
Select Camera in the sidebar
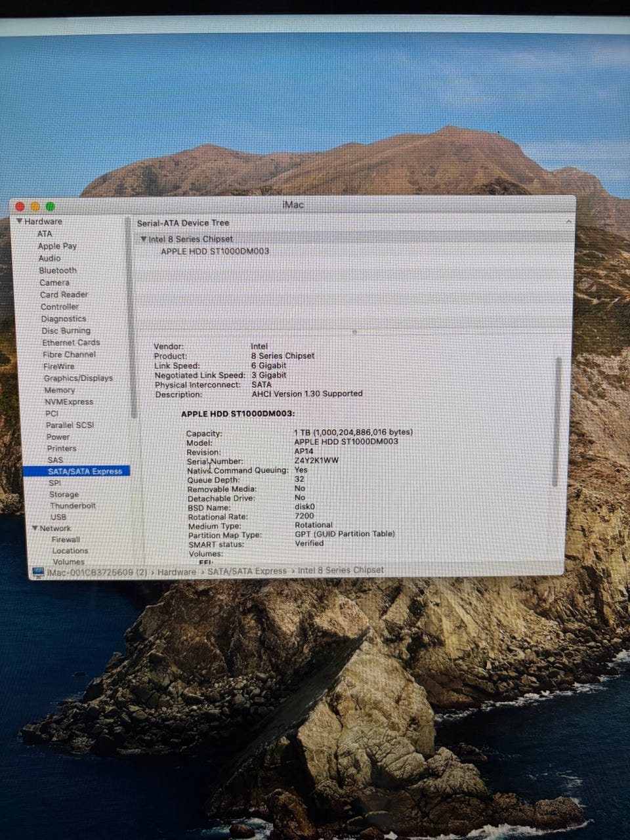point(54,283)
